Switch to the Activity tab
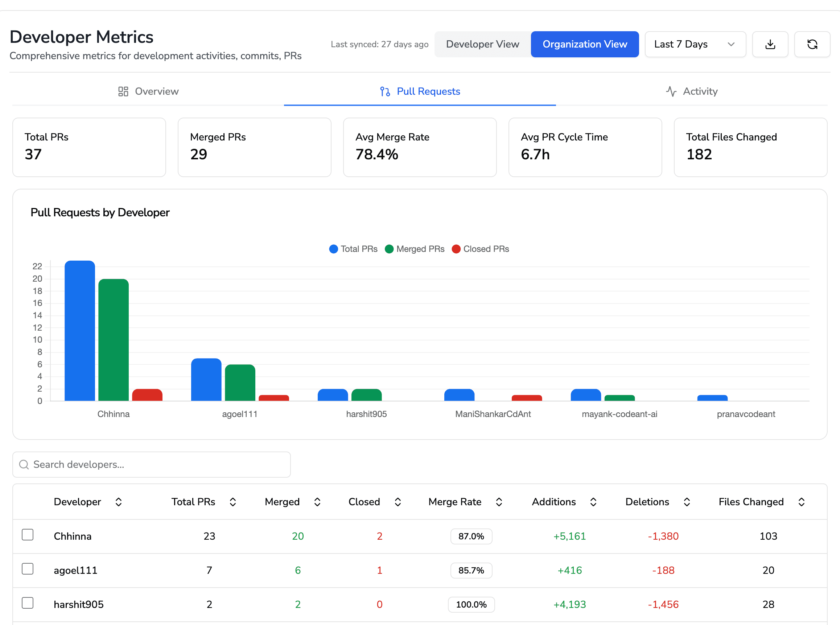Image resolution: width=840 pixels, height=625 pixels. point(691,91)
